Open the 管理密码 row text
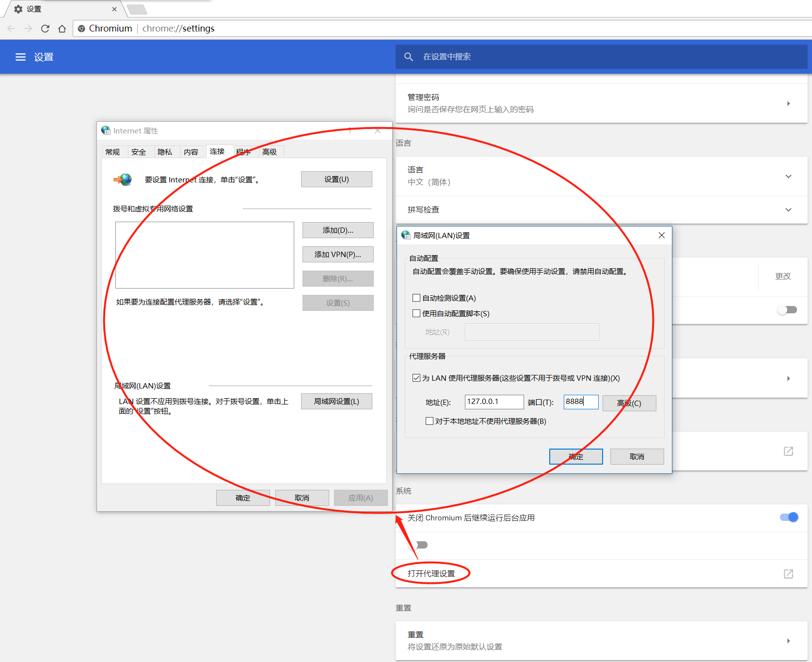The image size is (812, 662). (x=424, y=97)
